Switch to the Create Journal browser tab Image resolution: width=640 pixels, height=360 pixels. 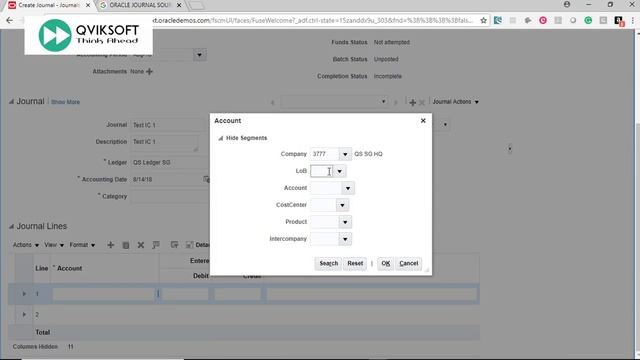(48, 5)
